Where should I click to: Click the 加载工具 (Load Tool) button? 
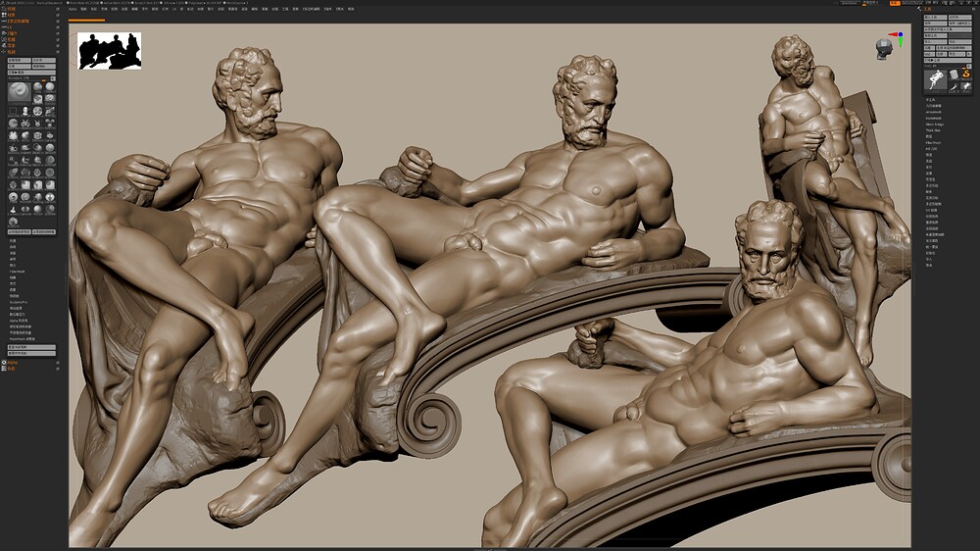click(x=936, y=17)
